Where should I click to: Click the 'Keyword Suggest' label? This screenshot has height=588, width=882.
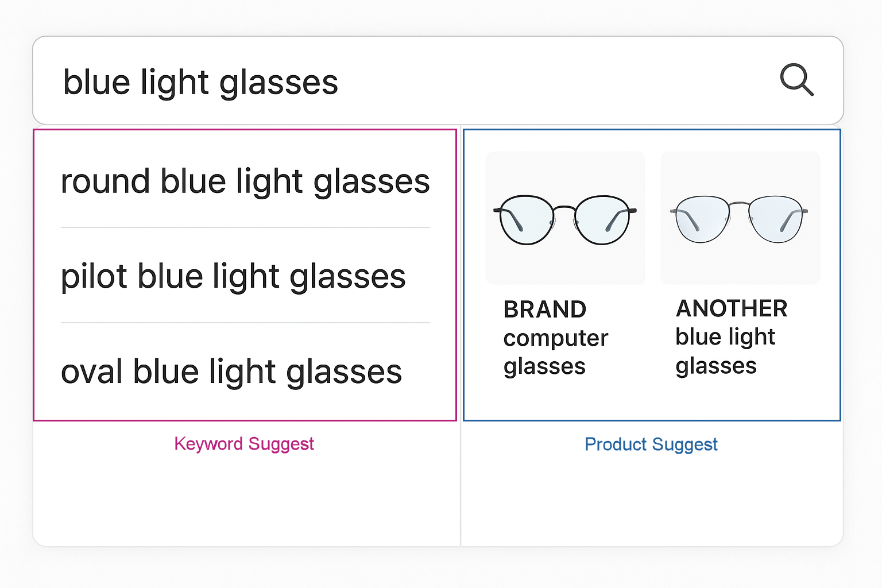(244, 444)
